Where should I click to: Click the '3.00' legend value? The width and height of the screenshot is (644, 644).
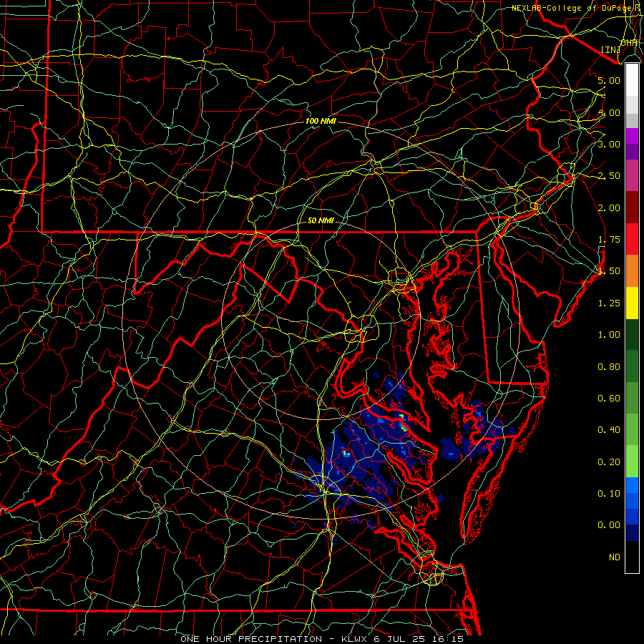(x=609, y=144)
